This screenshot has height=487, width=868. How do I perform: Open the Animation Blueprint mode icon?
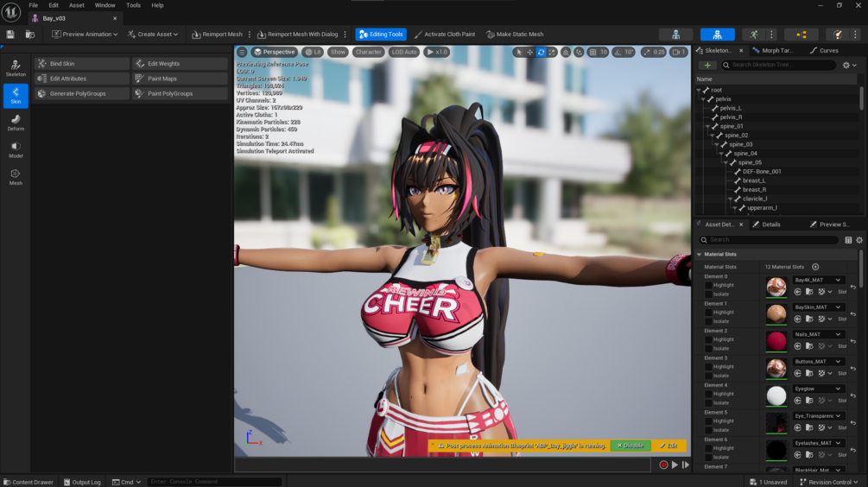[x=801, y=35]
